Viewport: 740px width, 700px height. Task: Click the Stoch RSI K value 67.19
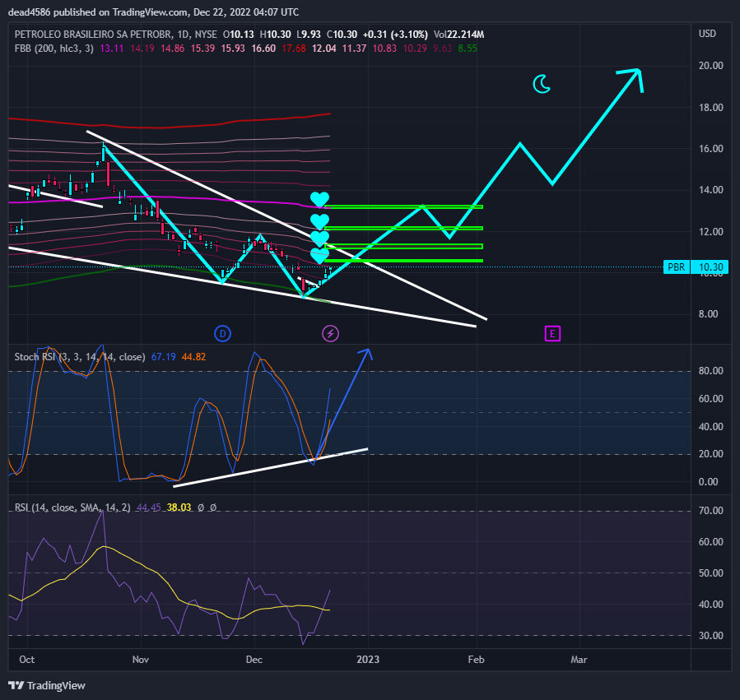163,357
